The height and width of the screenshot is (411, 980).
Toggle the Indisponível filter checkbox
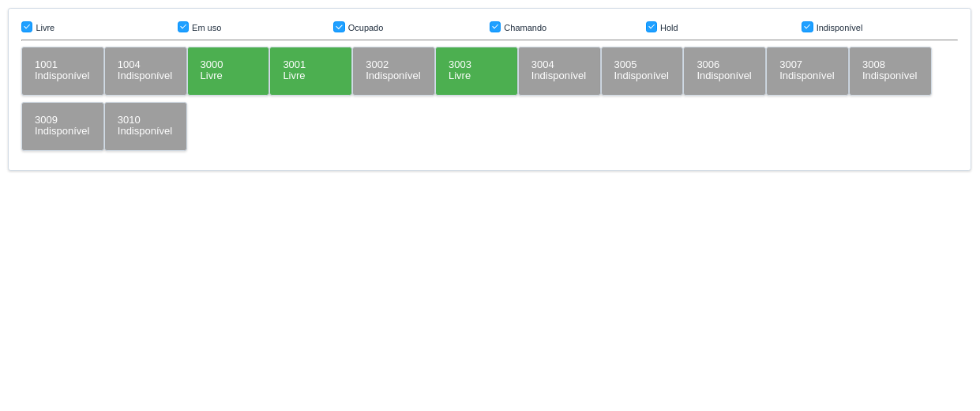pyautogui.click(x=807, y=27)
